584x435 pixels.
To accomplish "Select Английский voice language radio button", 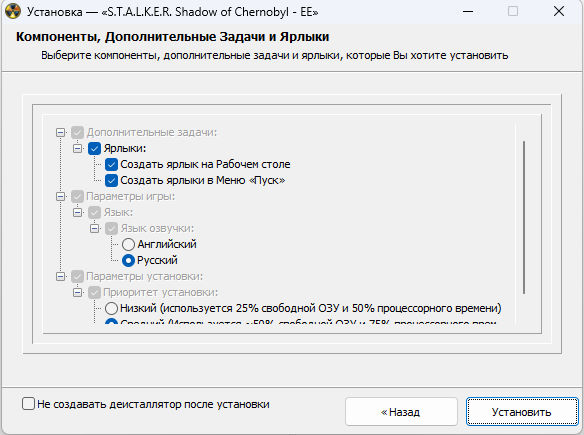I will (128, 244).
